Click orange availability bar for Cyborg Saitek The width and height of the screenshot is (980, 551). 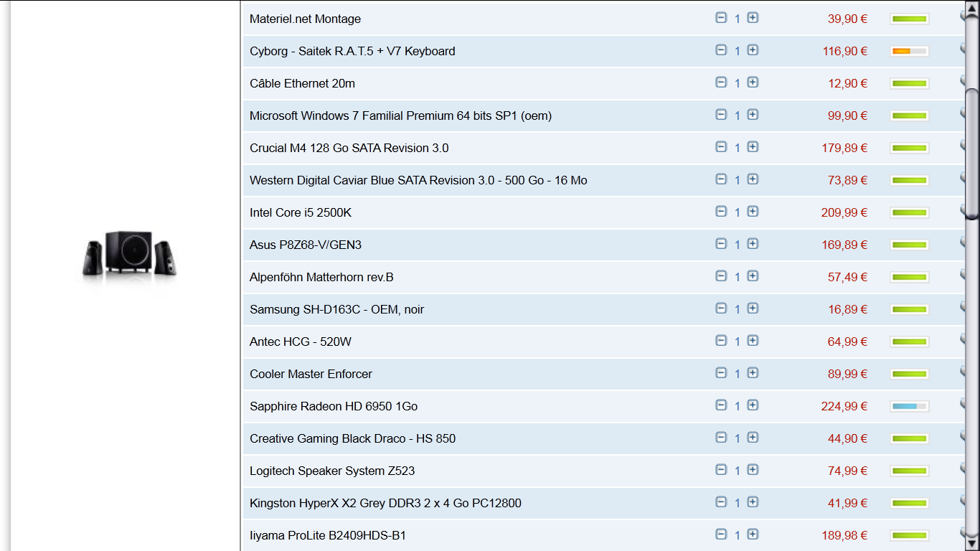909,51
